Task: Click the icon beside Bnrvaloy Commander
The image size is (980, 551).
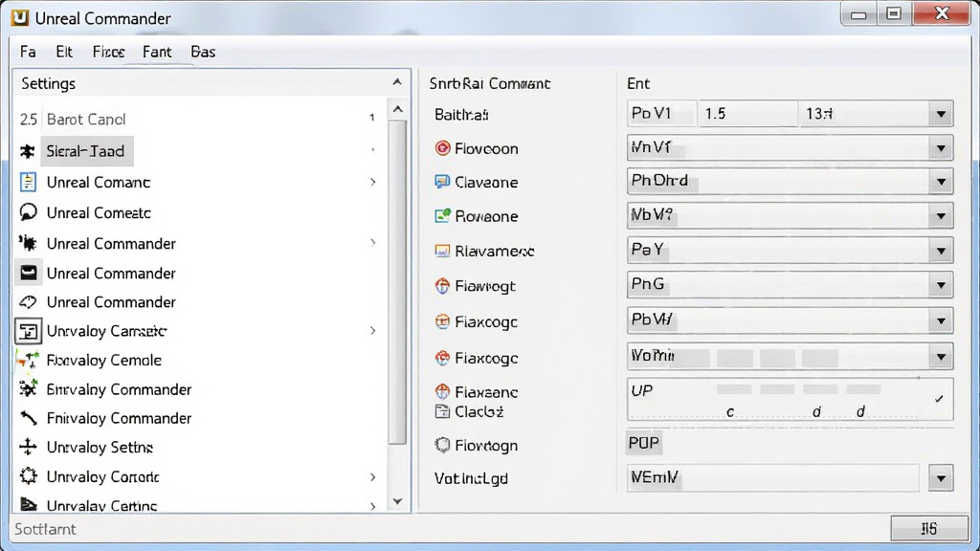Action: pos(28,389)
